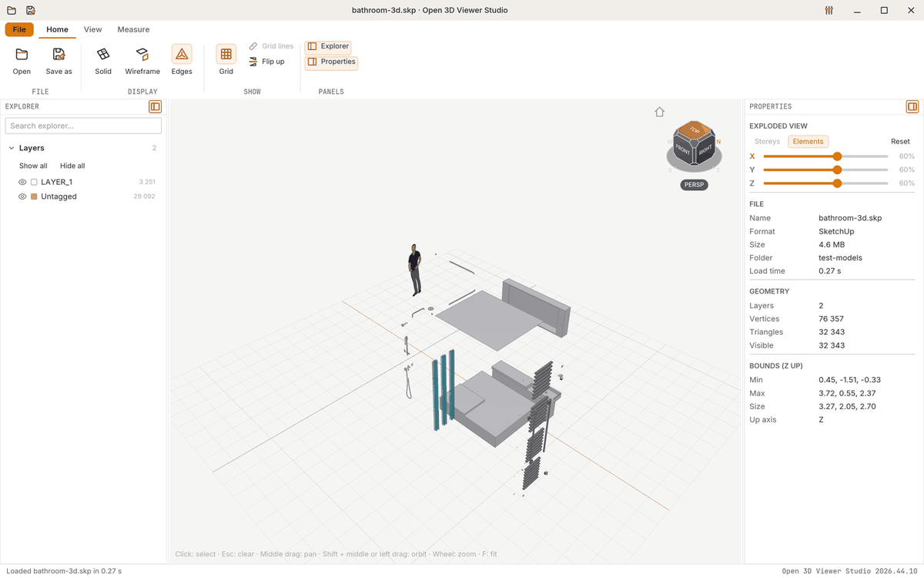Image resolution: width=924 pixels, height=578 pixels.
Task: Click the folder icon in the title bar
Action: pyautogui.click(x=12, y=10)
